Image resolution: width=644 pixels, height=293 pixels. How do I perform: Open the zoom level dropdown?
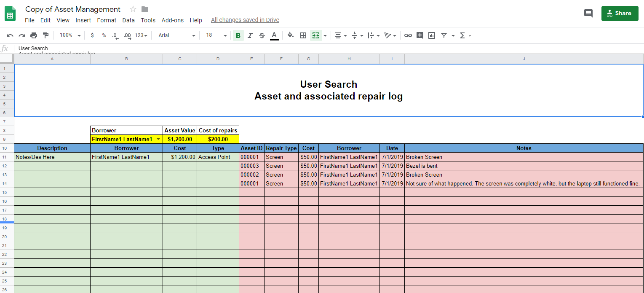[x=70, y=35]
